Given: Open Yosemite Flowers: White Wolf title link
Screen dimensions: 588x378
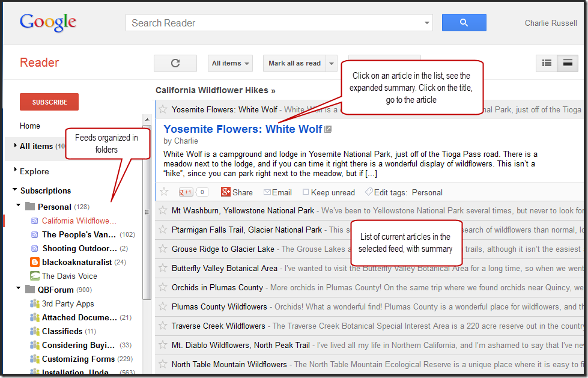Looking at the screenshot, I should [243, 129].
